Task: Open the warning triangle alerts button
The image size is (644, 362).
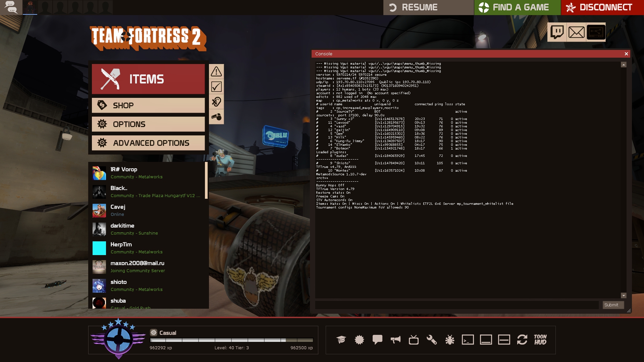Action: click(x=216, y=71)
